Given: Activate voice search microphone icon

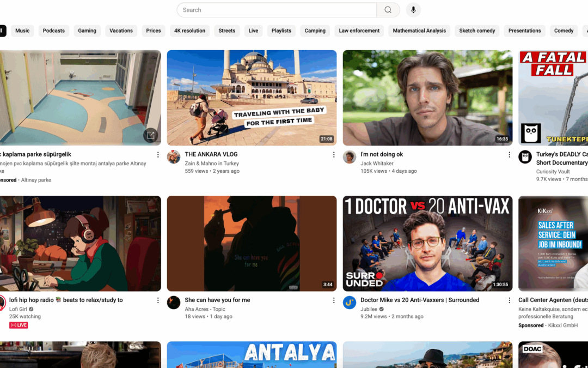Looking at the screenshot, I should click(x=413, y=10).
